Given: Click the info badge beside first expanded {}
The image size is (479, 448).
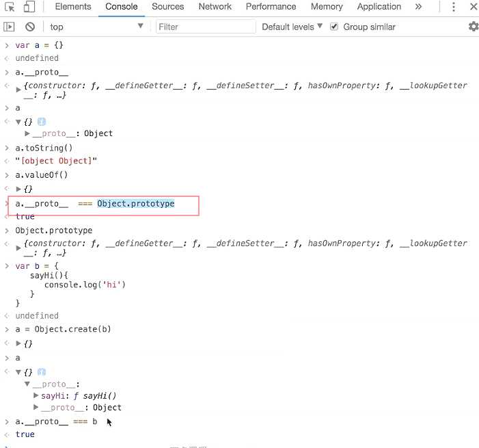Looking at the screenshot, I should [42, 122].
